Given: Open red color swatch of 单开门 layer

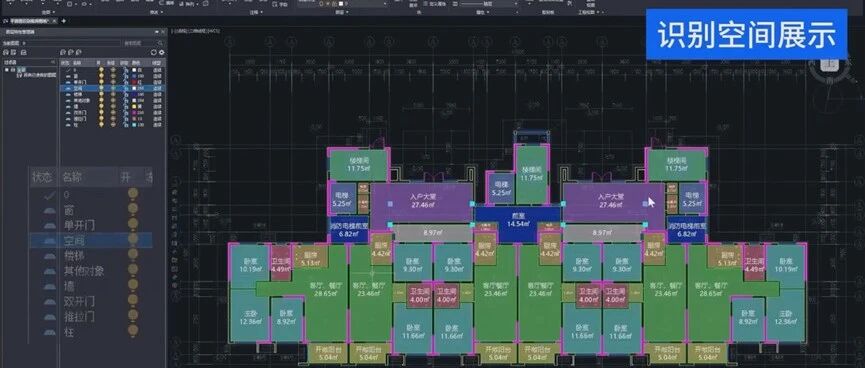Looking at the screenshot, I should click(x=134, y=82).
